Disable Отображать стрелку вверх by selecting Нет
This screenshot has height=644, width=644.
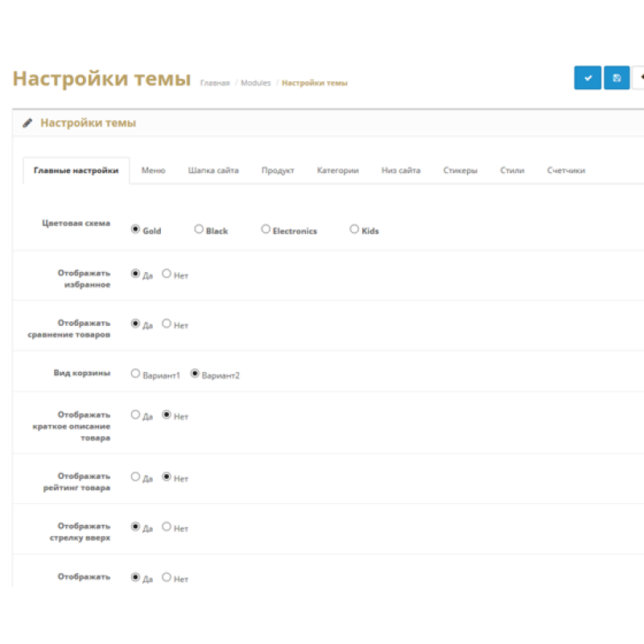[166, 526]
